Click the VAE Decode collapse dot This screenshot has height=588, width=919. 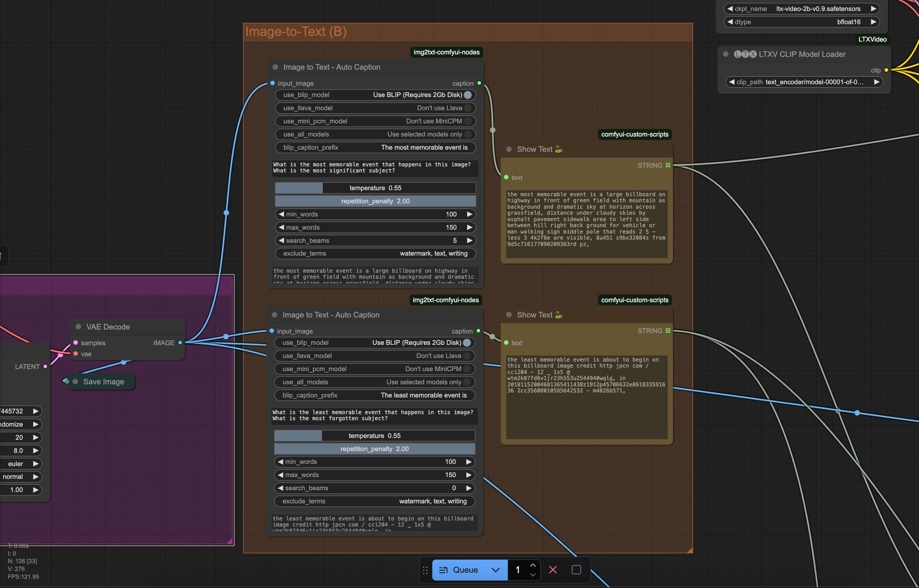(78, 327)
